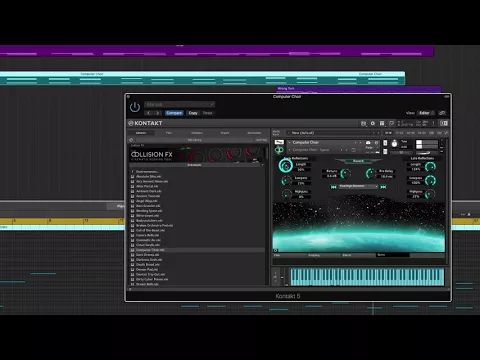
Task: Toggle the plugin power bypass button
Action: click(135, 107)
